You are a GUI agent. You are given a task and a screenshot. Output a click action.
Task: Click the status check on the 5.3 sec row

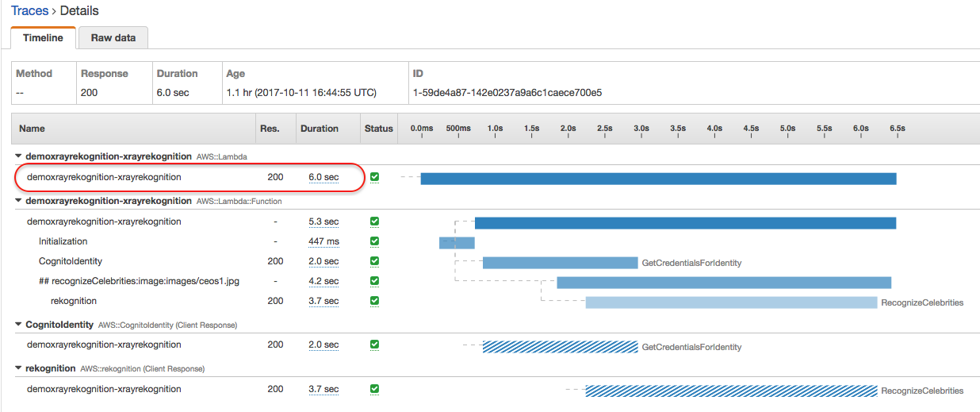click(x=374, y=221)
